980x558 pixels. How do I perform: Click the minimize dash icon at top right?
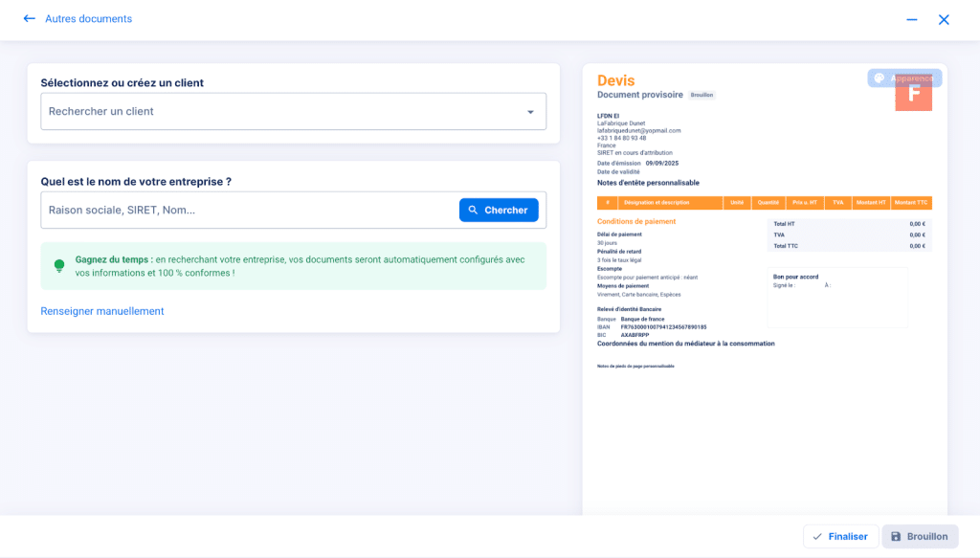pyautogui.click(x=911, y=19)
